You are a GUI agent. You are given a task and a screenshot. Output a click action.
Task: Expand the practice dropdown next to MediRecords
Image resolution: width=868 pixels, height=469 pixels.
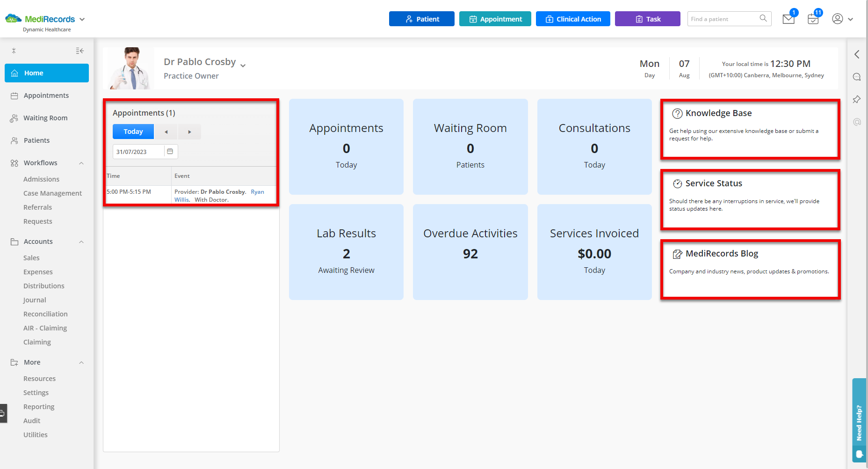(82, 19)
